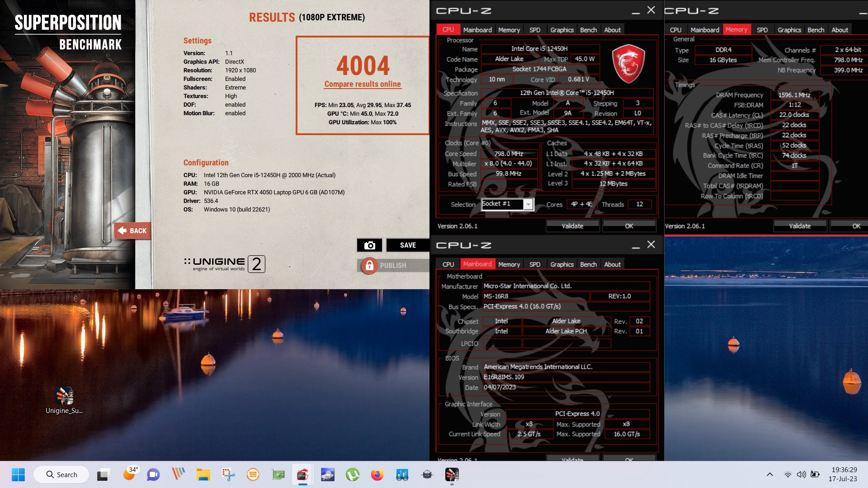
Task: Click the Core Speed 798.0 MHz value
Action: [509, 154]
